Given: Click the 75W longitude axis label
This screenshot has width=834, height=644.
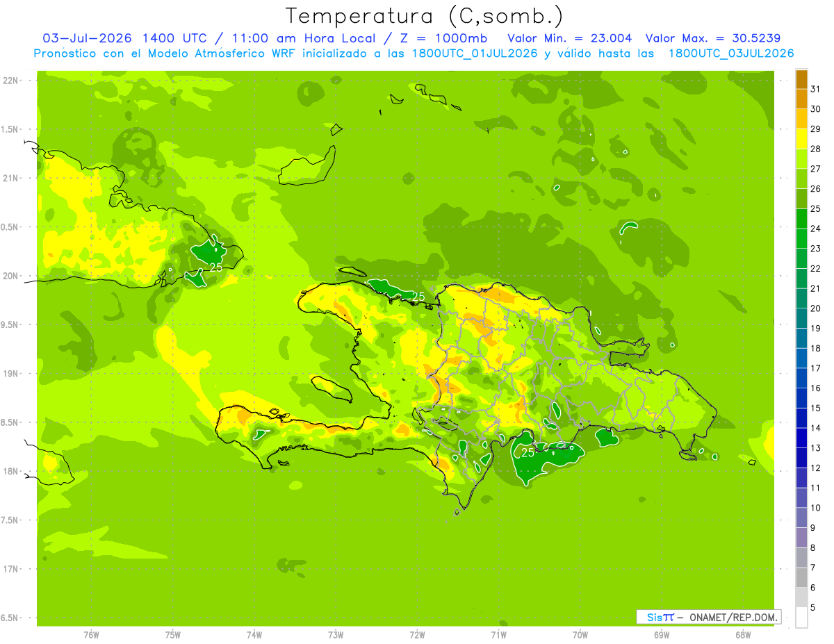Looking at the screenshot, I should point(173,634).
